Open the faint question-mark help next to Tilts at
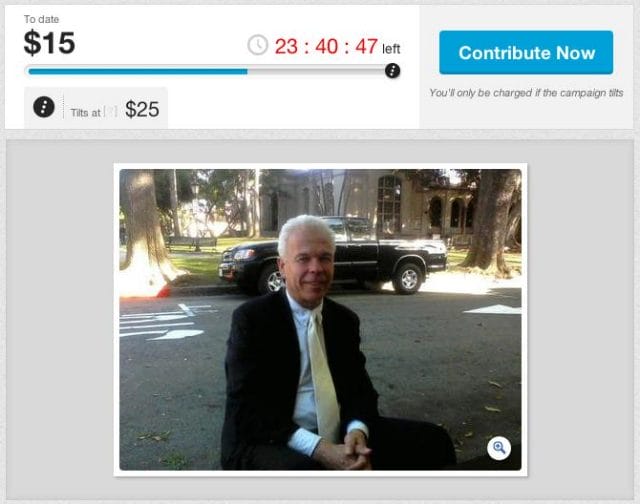 [111, 112]
